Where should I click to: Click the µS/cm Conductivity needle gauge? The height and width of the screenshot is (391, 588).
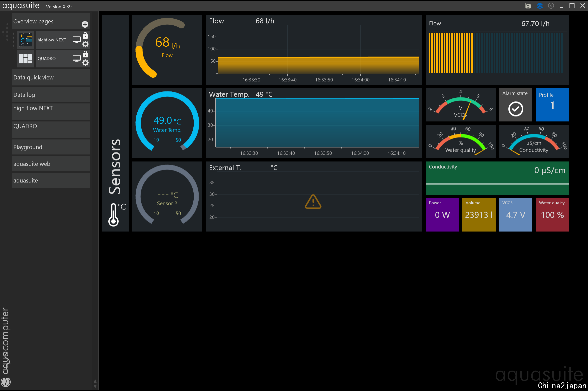point(534,141)
